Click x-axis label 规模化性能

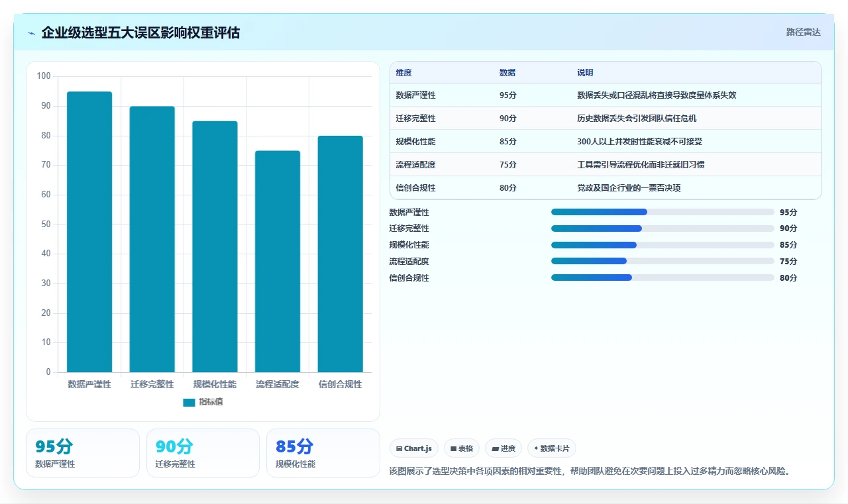click(x=215, y=384)
